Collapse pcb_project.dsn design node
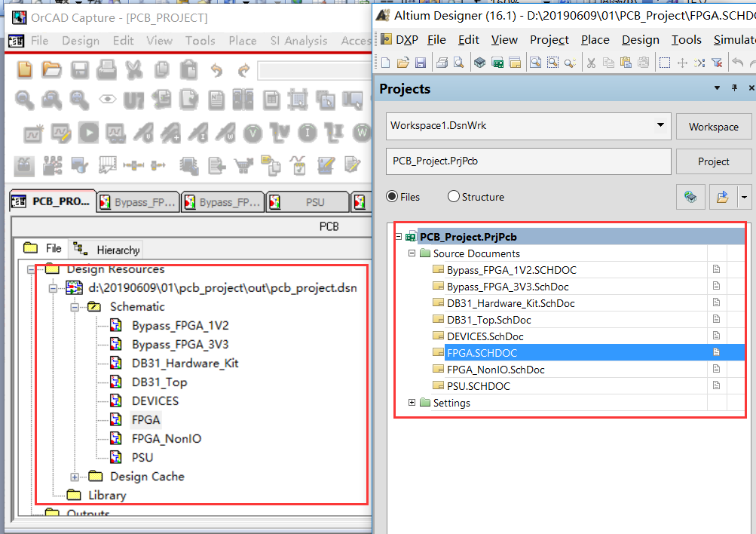This screenshot has width=756, height=534. pos(53,288)
